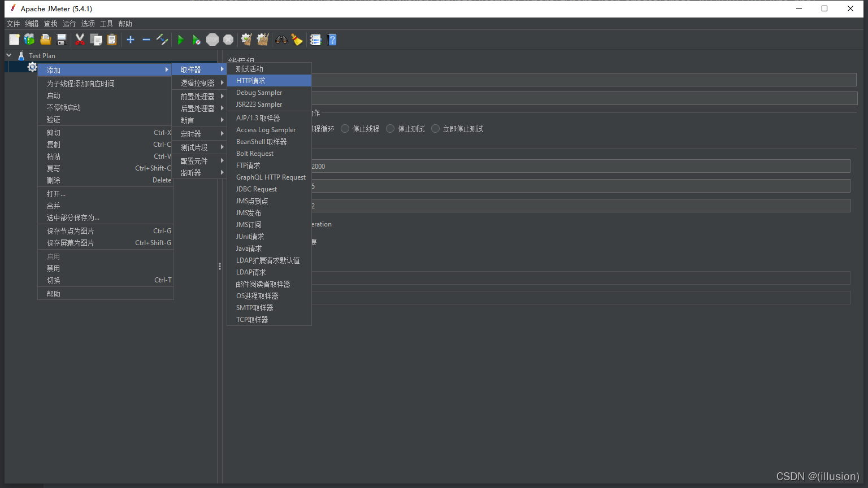Choose the 立即停止测试 radio option

tap(436, 129)
